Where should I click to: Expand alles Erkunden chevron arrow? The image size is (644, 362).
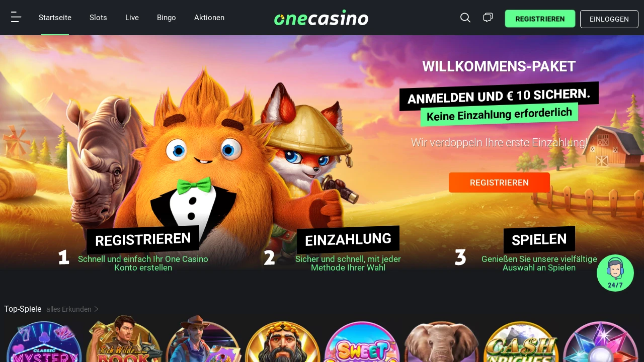coord(97,309)
